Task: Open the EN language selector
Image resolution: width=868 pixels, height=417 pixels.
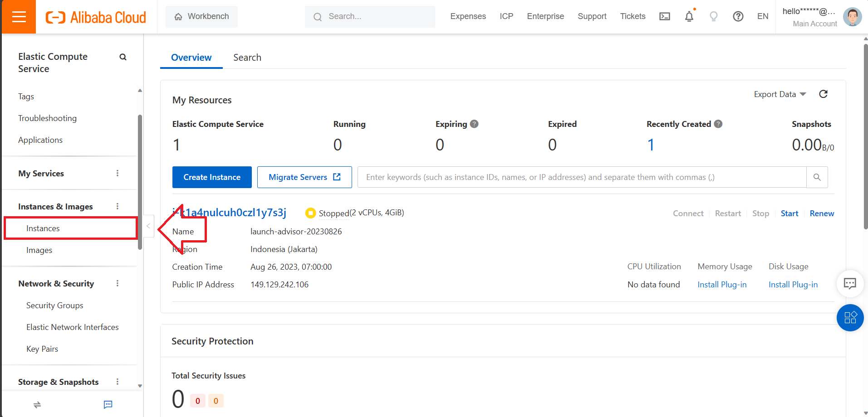Action: 763,16
